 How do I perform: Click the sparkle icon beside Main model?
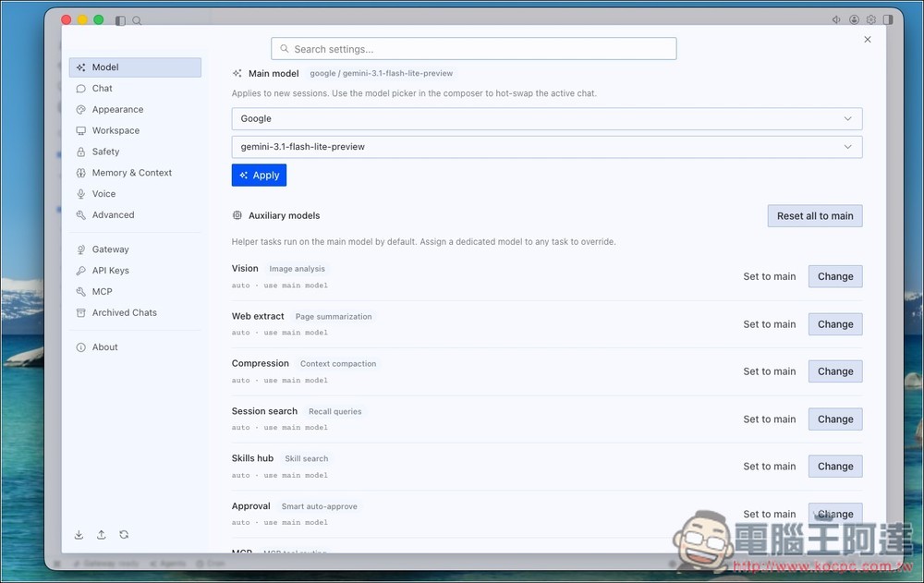tap(237, 74)
